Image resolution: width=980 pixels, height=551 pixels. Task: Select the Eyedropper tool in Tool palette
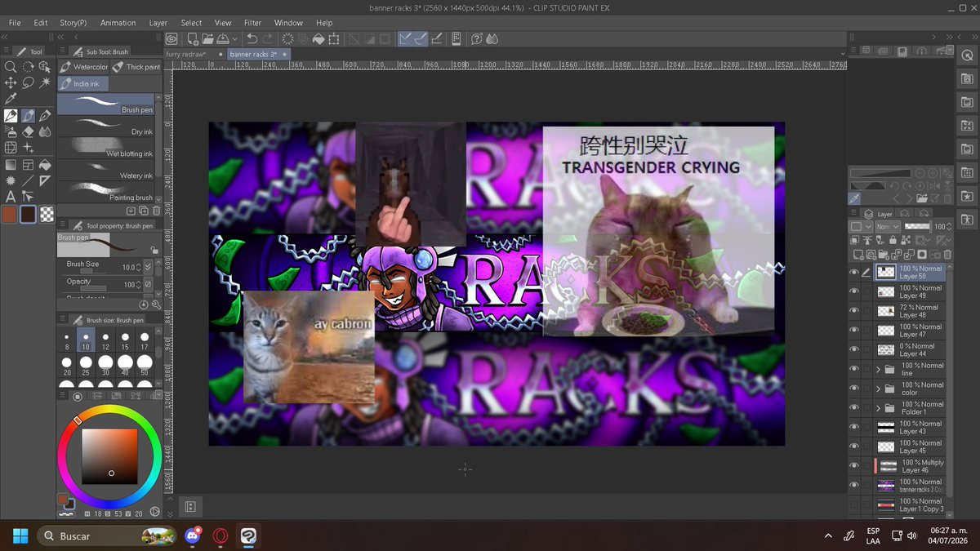[11, 99]
